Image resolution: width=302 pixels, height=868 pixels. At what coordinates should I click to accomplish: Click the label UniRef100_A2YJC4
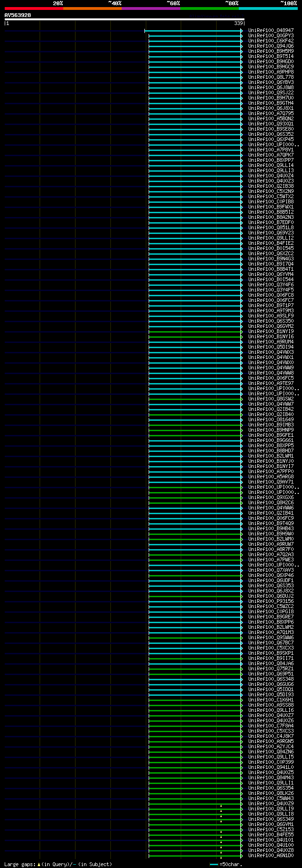coord(271,746)
